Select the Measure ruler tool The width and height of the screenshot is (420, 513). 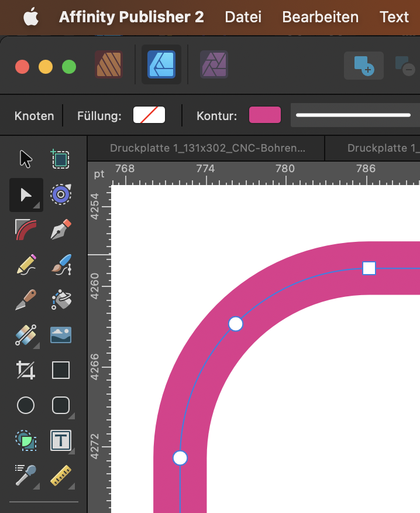tap(61, 476)
